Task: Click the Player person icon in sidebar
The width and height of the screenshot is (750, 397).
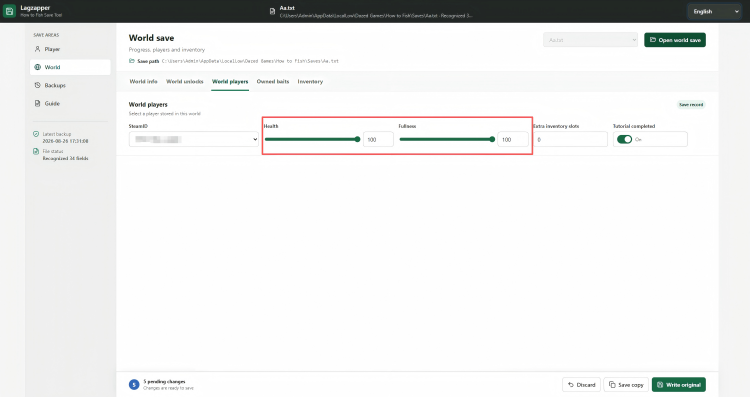Action: click(x=37, y=49)
